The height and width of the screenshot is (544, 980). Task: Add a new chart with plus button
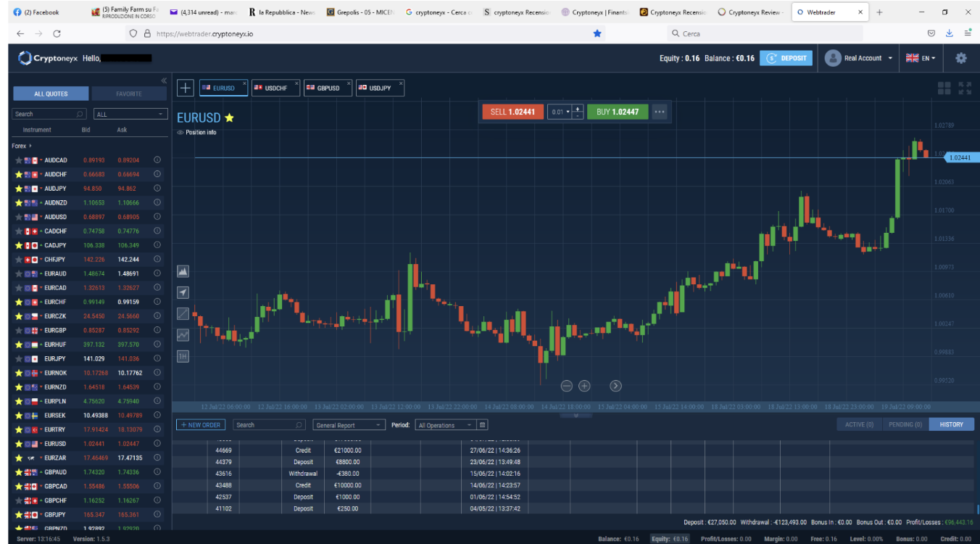(x=186, y=88)
